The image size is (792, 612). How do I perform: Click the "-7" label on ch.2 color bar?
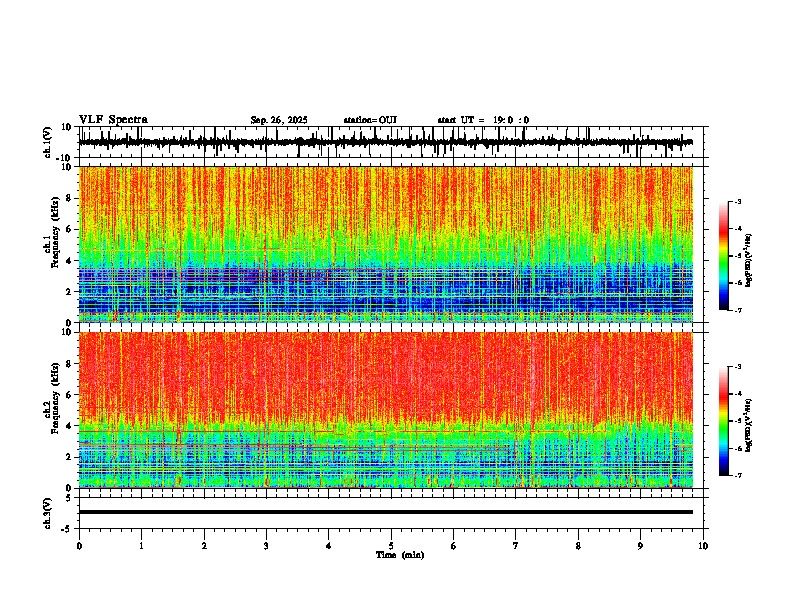click(737, 475)
